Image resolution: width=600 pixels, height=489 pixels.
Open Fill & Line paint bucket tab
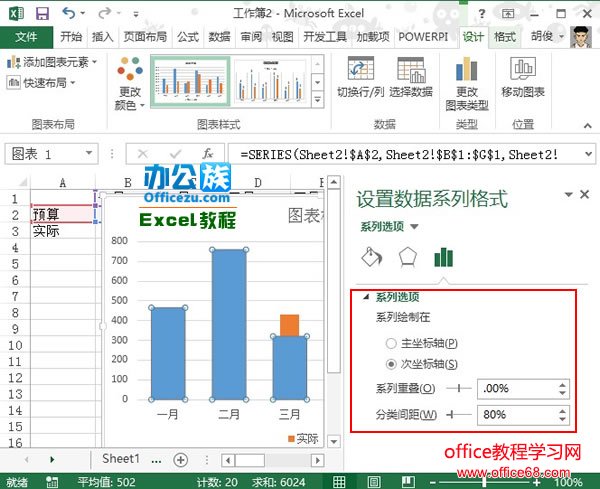(372, 257)
